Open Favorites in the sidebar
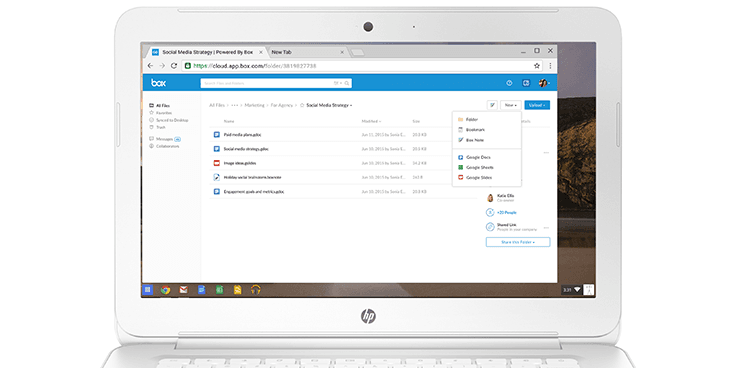This screenshot has width=736, height=368. tap(160, 113)
